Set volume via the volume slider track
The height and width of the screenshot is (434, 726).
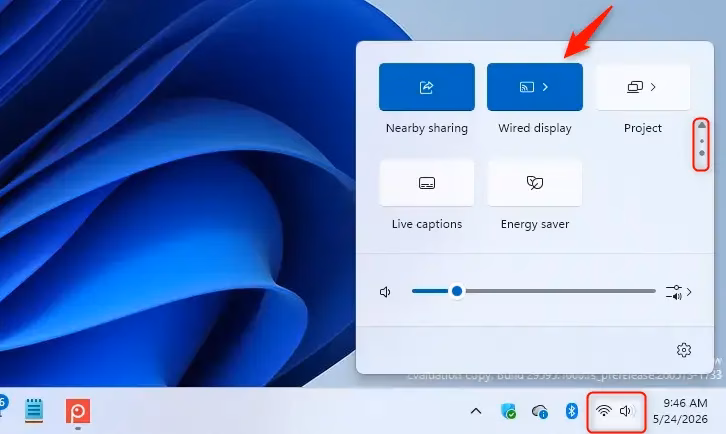coord(533,291)
